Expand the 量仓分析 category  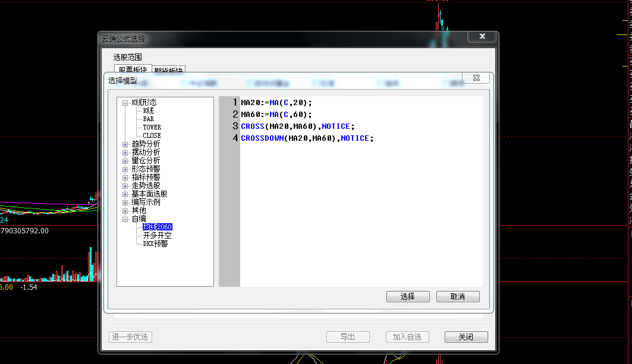pyautogui.click(x=125, y=161)
